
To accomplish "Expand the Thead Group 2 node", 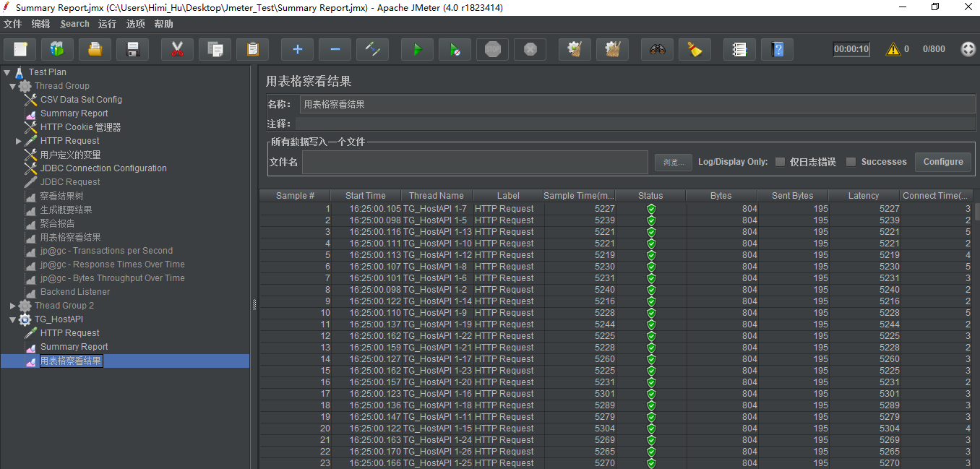I will pos(12,306).
